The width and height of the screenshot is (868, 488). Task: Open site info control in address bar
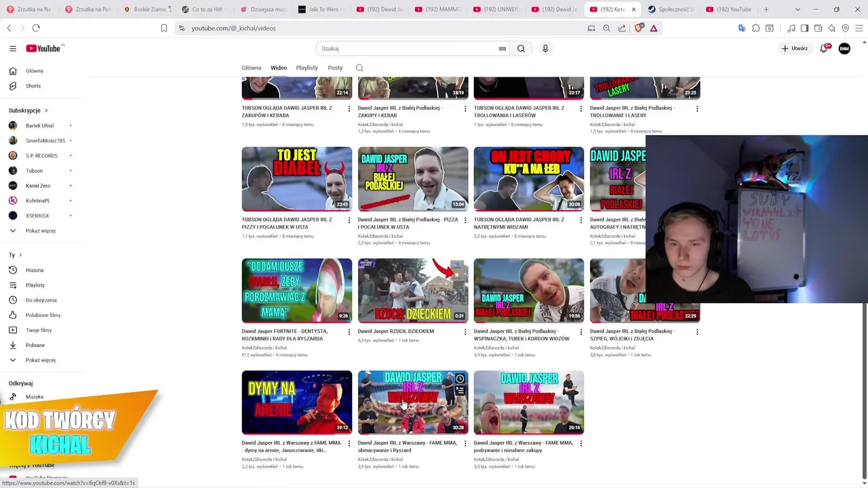181,28
